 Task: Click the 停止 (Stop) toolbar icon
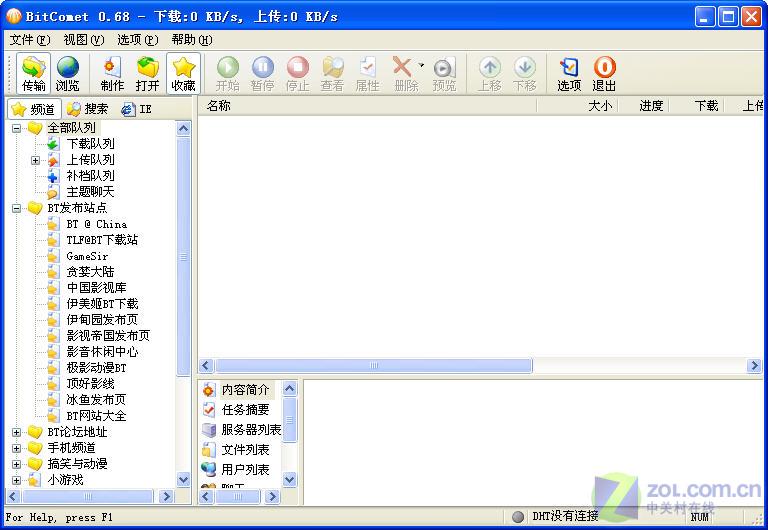[298, 73]
